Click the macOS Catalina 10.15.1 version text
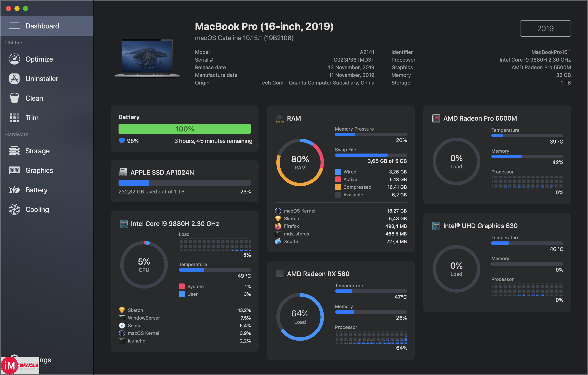 (244, 38)
